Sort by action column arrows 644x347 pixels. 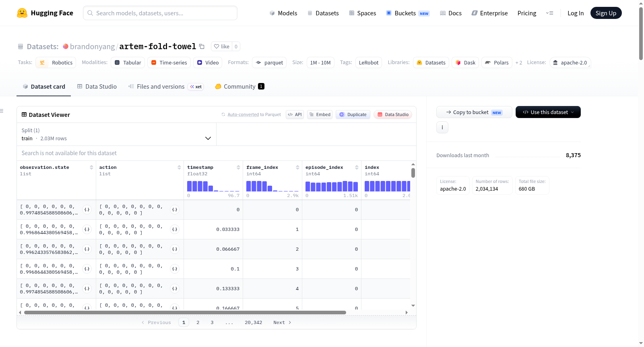click(179, 167)
